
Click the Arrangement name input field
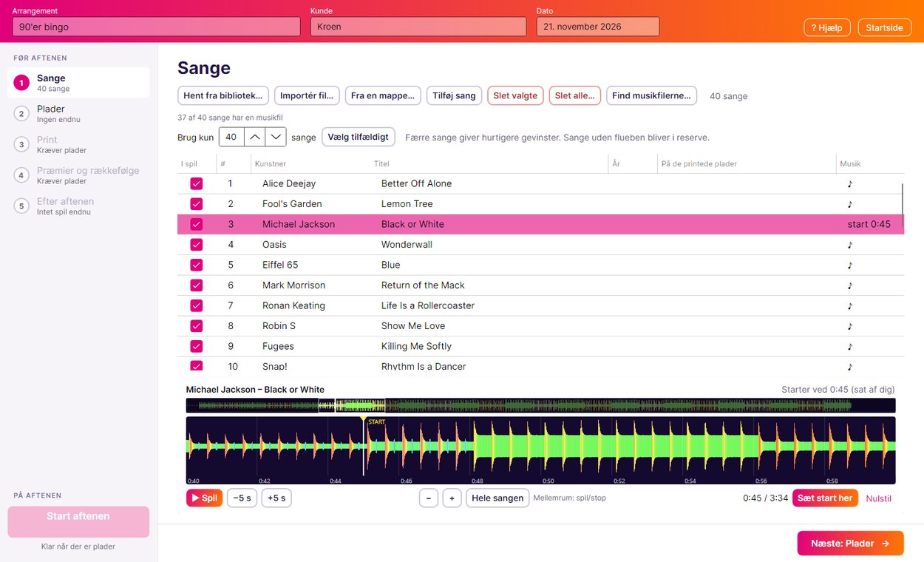(157, 27)
